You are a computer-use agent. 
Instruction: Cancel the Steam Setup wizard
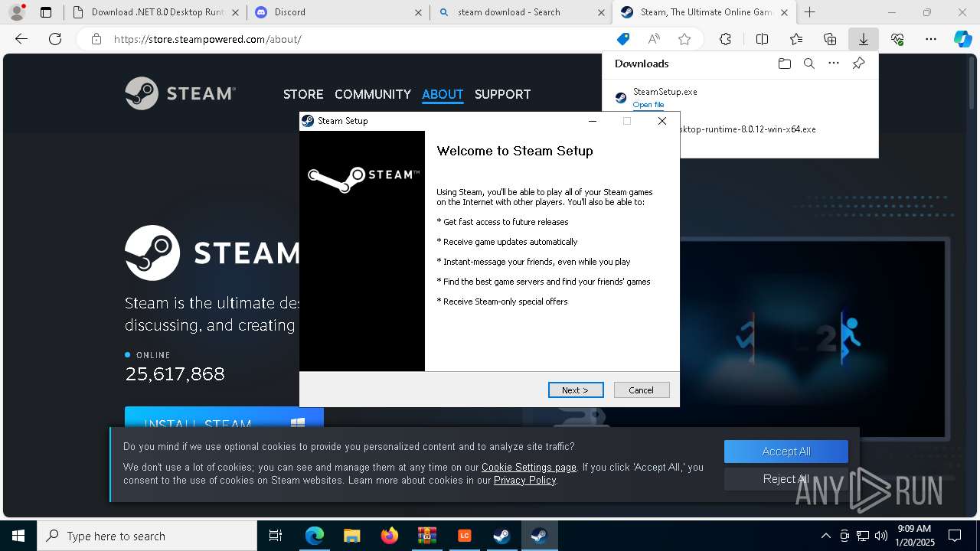tap(642, 390)
